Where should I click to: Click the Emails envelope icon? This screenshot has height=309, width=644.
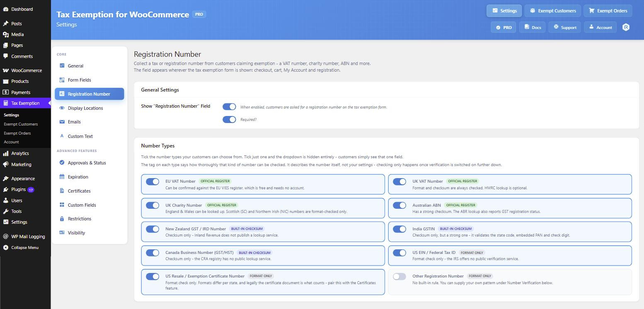pyautogui.click(x=62, y=122)
